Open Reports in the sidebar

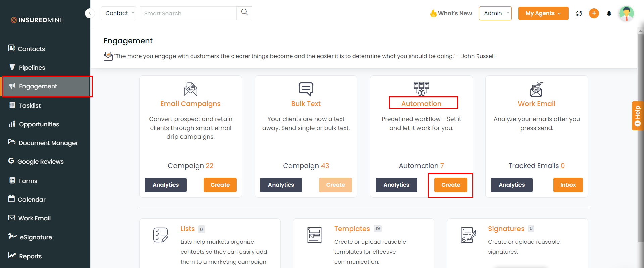tap(31, 256)
